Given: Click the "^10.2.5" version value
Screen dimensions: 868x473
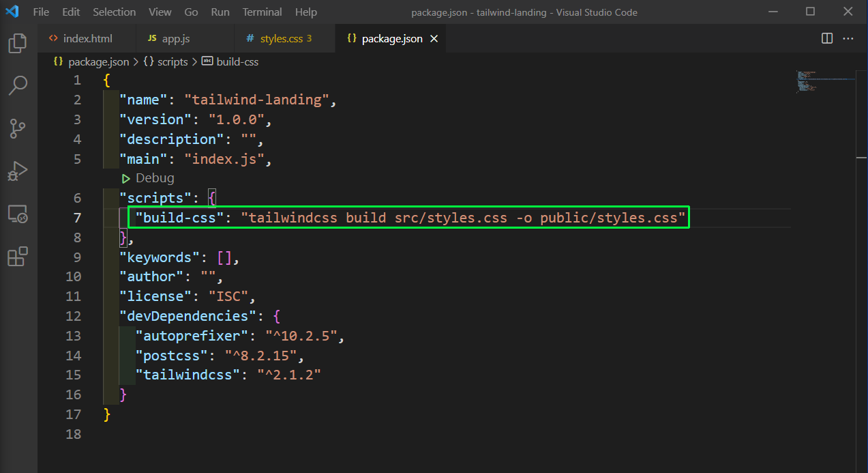Looking at the screenshot, I should pos(301,336).
